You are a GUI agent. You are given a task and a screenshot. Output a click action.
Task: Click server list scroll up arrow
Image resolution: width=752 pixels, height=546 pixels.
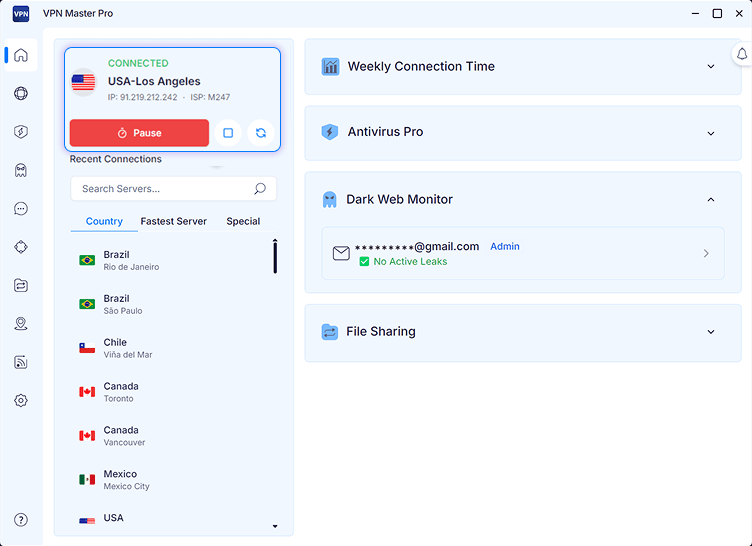click(x=275, y=240)
